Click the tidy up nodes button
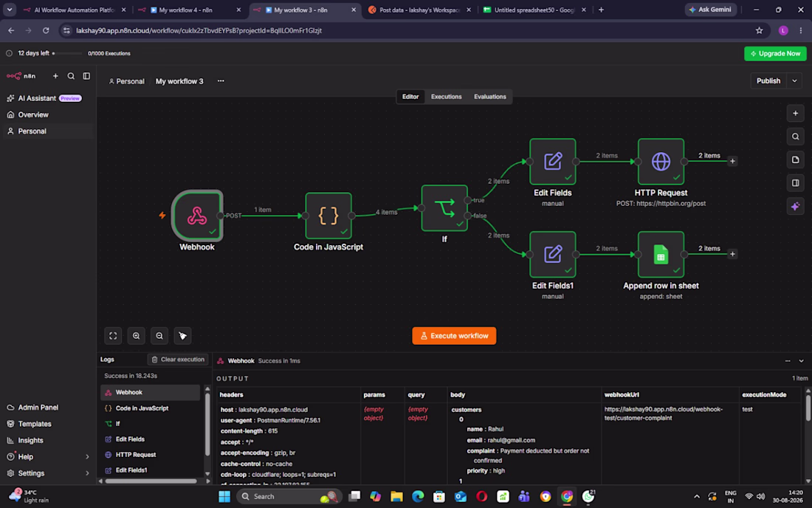The height and width of the screenshot is (508, 812). tap(182, 335)
